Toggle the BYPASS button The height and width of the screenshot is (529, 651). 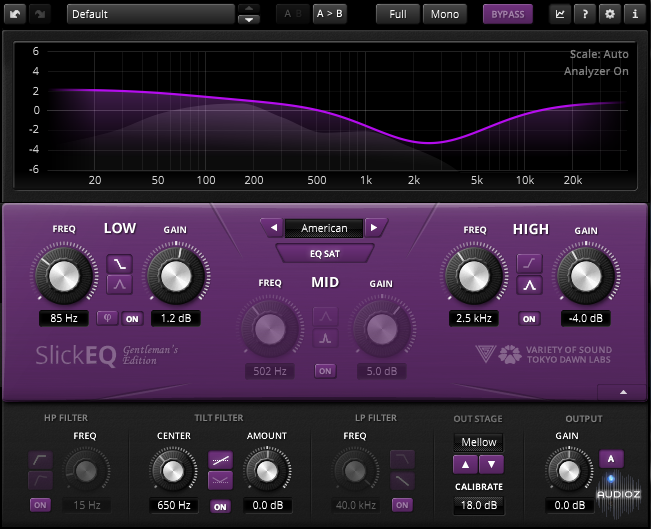point(508,14)
